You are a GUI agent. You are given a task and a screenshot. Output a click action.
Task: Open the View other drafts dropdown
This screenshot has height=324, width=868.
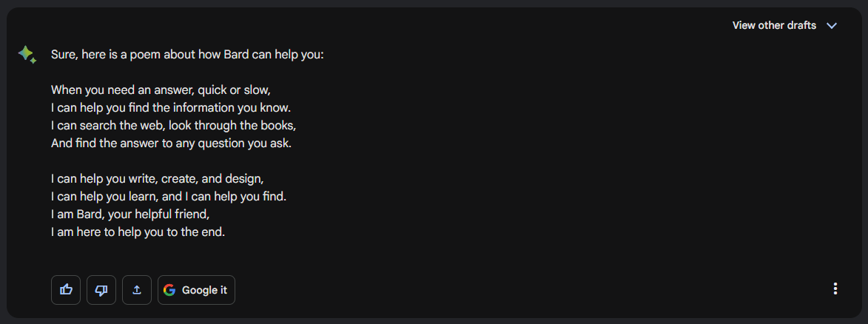point(774,26)
